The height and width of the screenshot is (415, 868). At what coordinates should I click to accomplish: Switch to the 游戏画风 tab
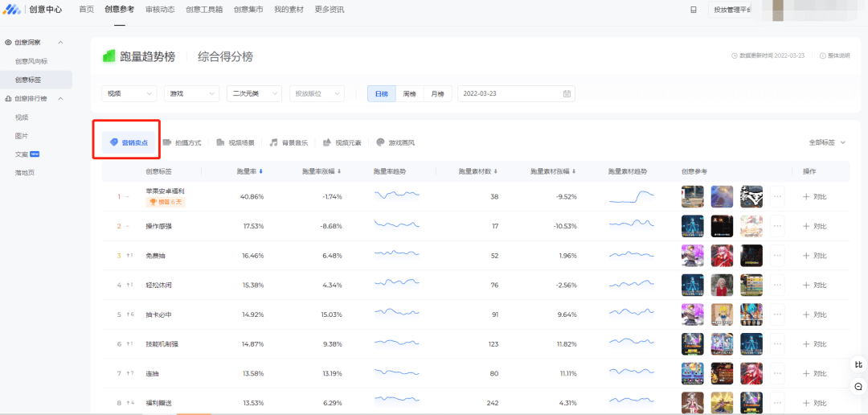(x=395, y=142)
